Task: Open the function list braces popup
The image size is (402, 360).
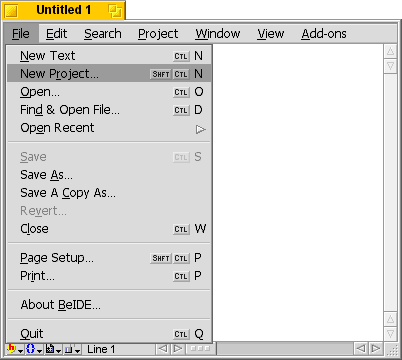Action: pyautogui.click(x=30, y=349)
